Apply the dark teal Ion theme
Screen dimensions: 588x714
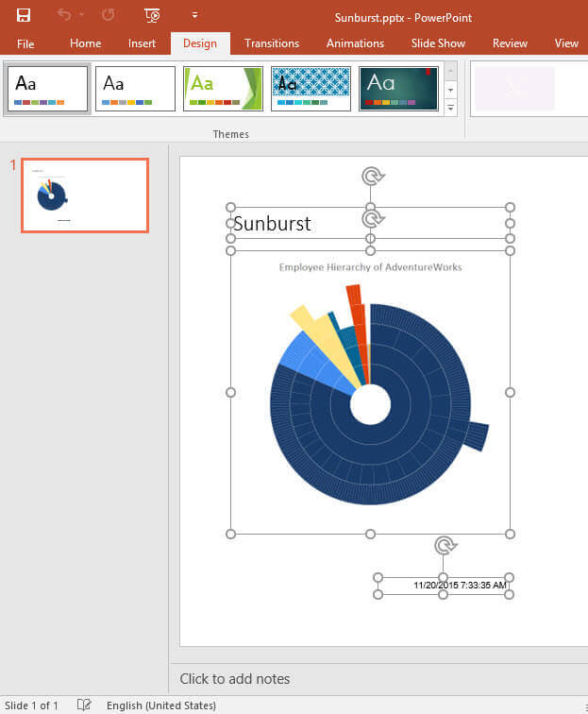(398, 89)
